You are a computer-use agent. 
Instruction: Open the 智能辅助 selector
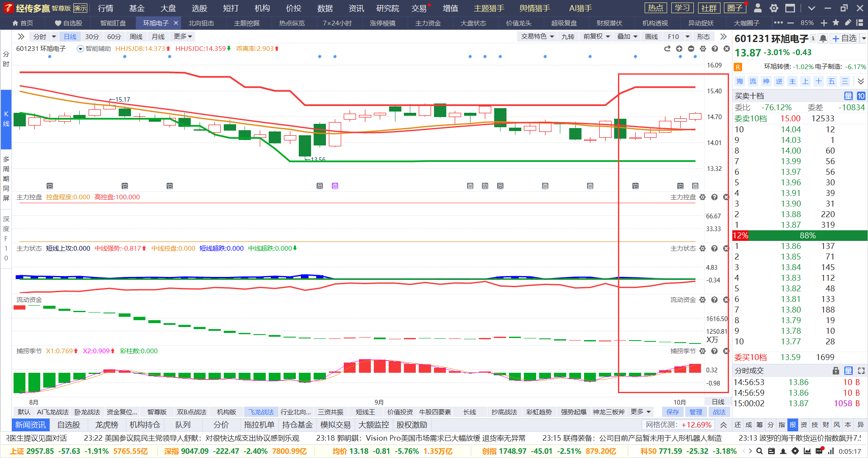(94, 49)
